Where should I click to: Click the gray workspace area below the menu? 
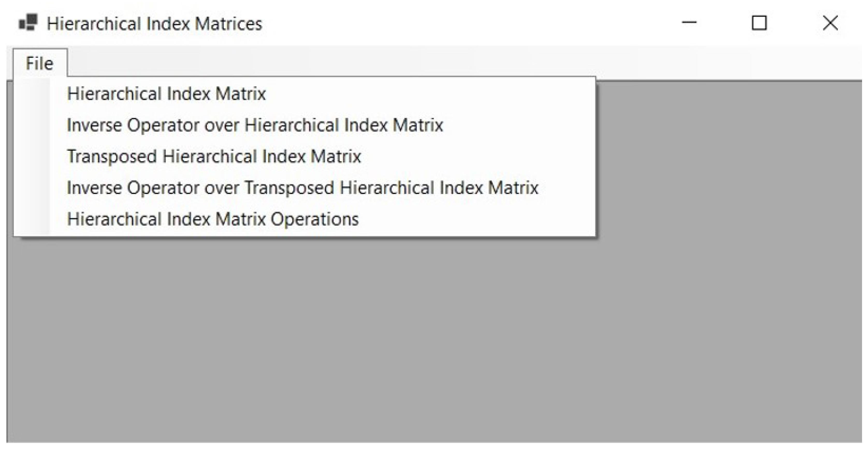pyautogui.click(x=404, y=337)
